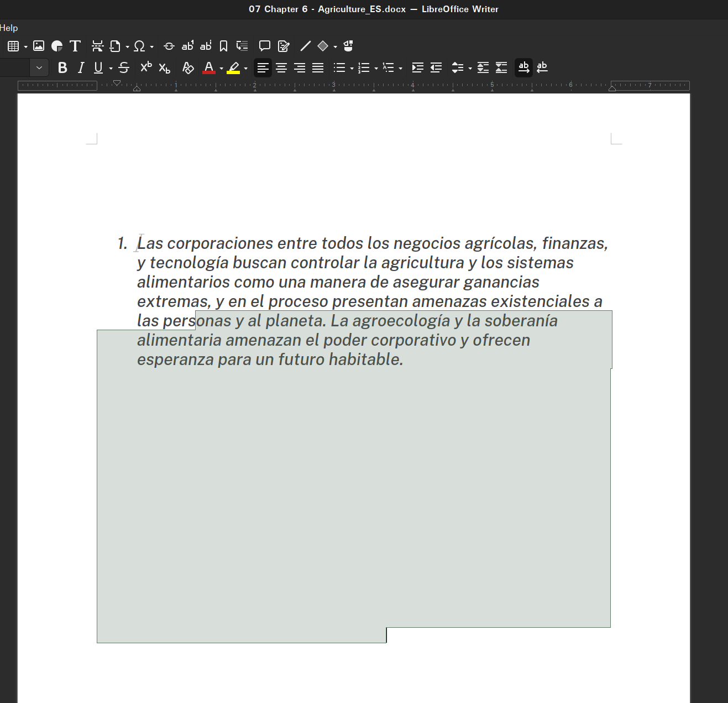The image size is (728, 703).
Task: Click the Insert Image icon
Action: 39,46
